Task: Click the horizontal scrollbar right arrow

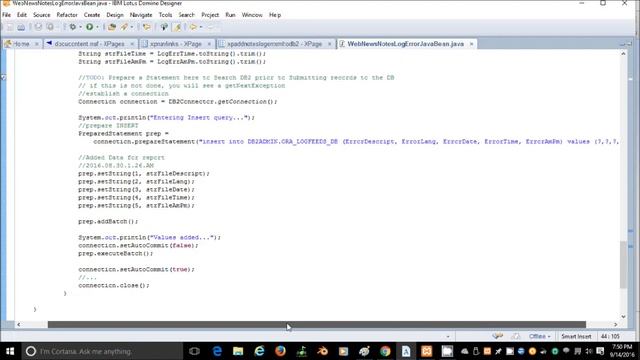Action: point(616,324)
